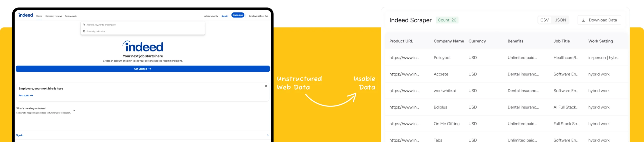Click the Upload your CV link
The image size is (644, 142).
coord(211,16)
